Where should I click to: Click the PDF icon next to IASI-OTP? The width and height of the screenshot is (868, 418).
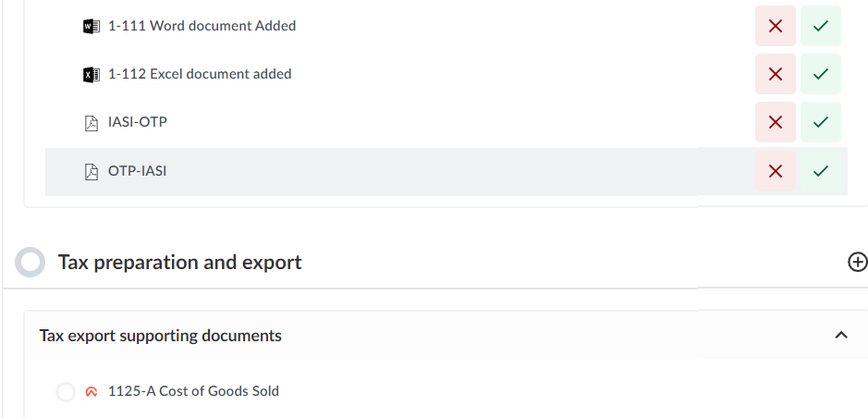point(91,122)
